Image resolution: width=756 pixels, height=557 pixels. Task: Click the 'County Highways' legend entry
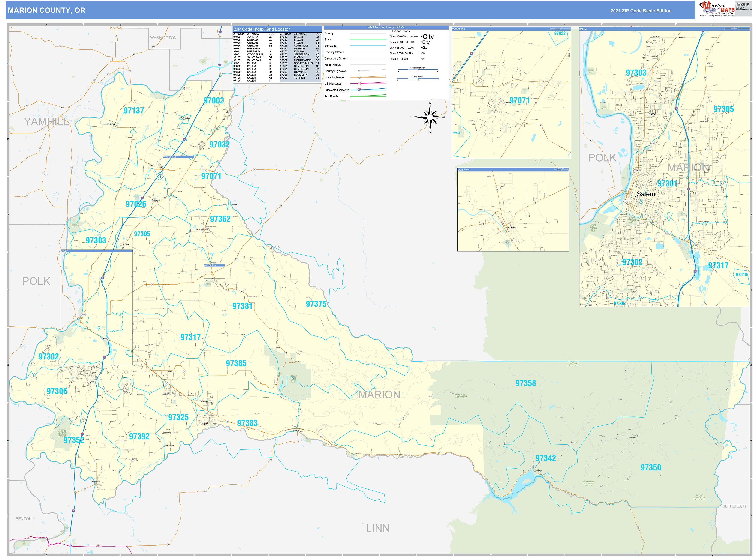tap(355, 71)
